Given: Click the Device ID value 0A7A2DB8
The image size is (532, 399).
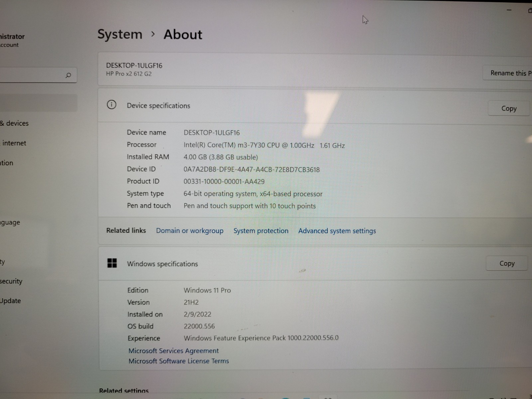Looking at the screenshot, I should tap(252, 170).
